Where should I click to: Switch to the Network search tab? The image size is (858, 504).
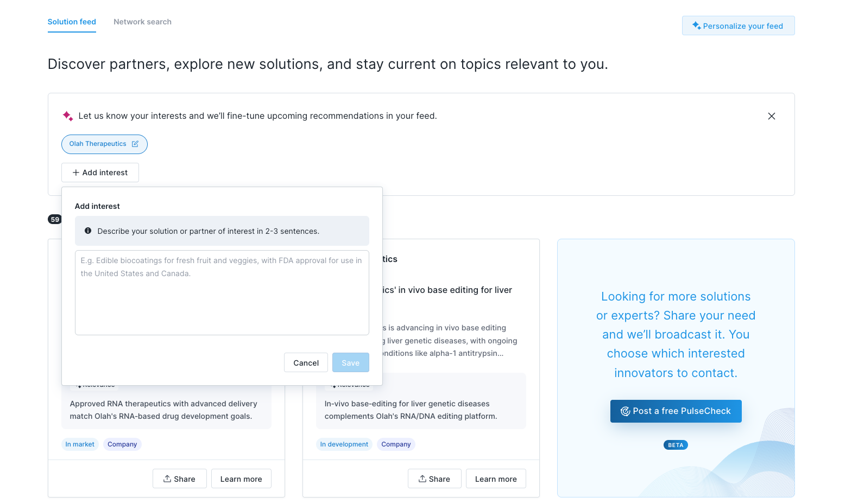(x=142, y=22)
